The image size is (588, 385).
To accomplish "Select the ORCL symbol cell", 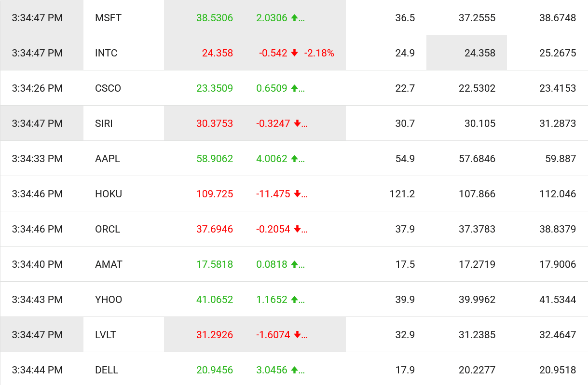I will pyautogui.click(x=123, y=229).
